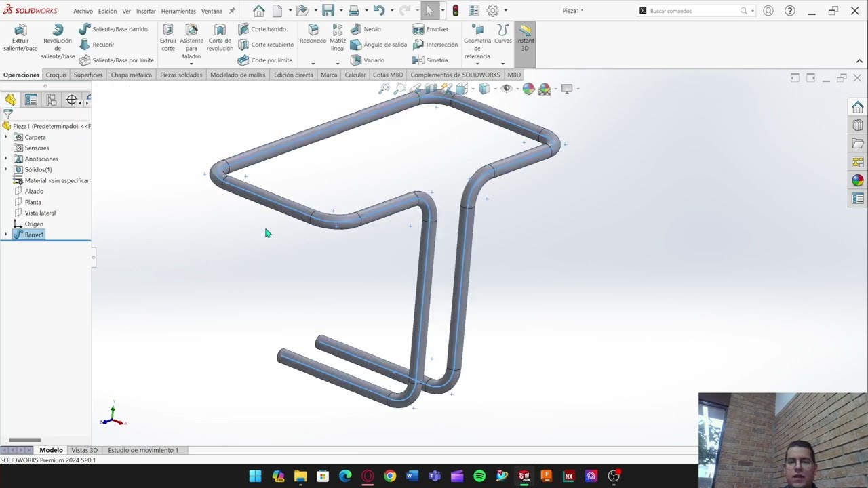
Task: Open the ConfigurationManager panel tab
Action: pos(52,100)
